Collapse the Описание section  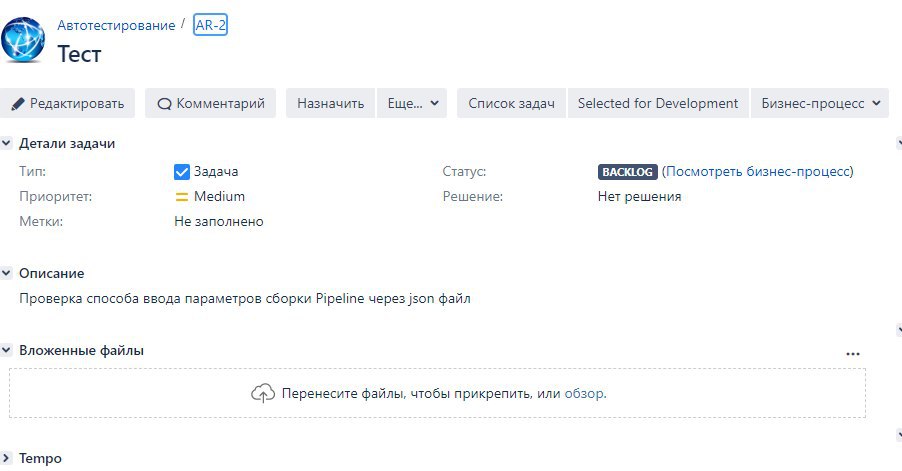point(6,273)
